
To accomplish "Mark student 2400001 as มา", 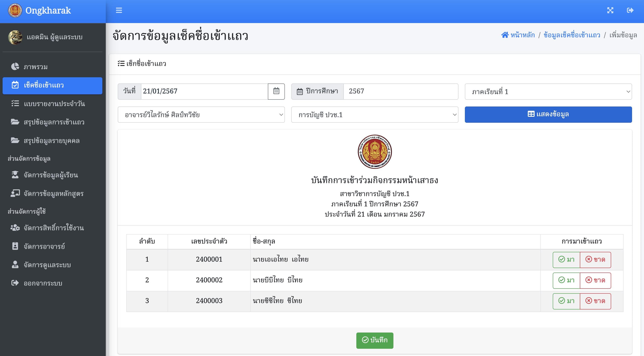I will [x=566, y=260].
